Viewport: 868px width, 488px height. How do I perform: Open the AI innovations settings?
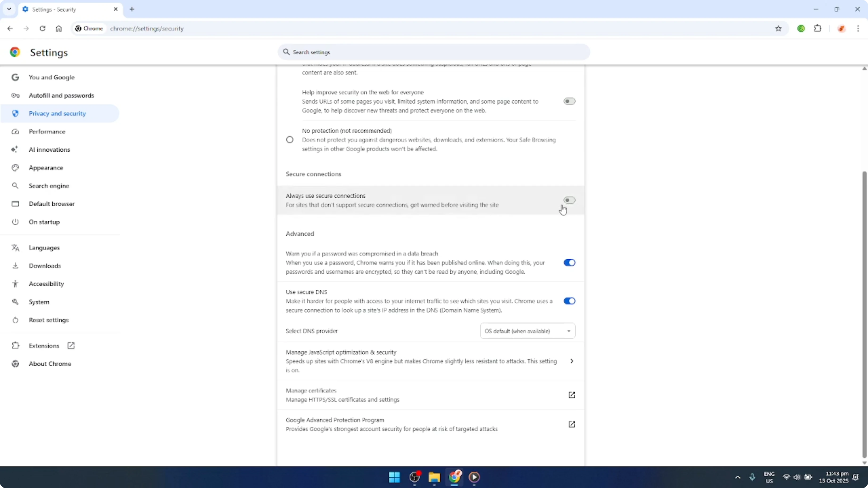pos(49,149)
